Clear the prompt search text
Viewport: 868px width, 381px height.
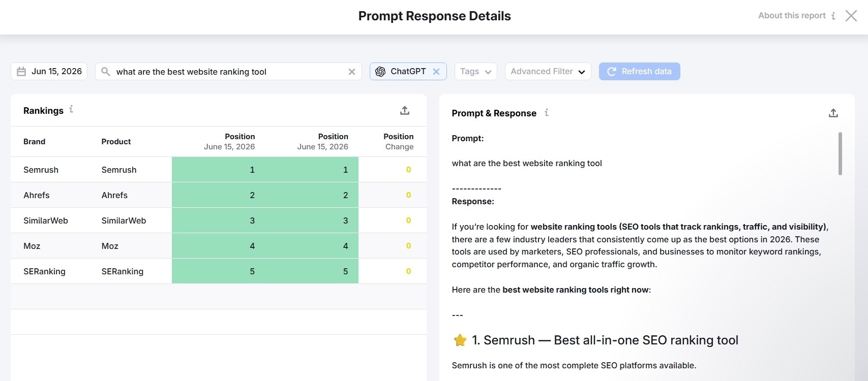(x=351, y=72)
